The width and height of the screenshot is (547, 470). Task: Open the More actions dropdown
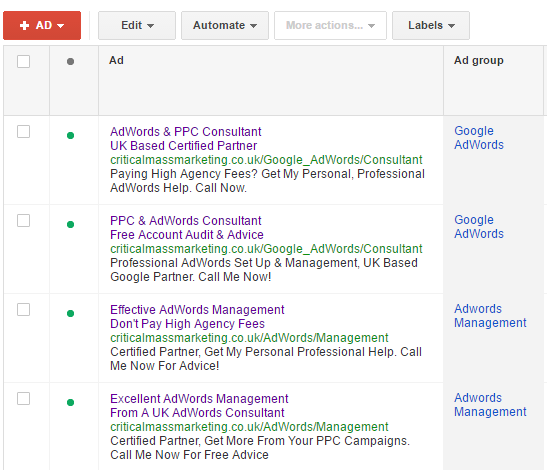[x=330, y=25]
